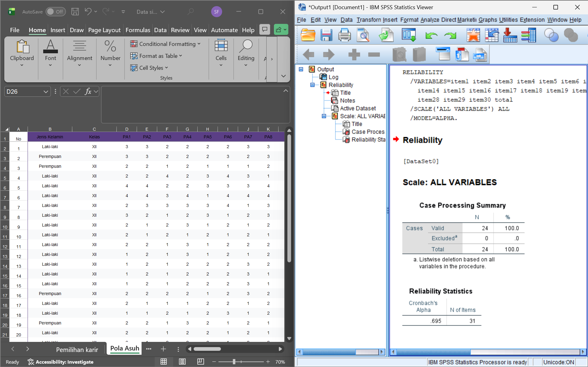
Task: Click the Excel Save icon
Action: click(x=75, y=12)
